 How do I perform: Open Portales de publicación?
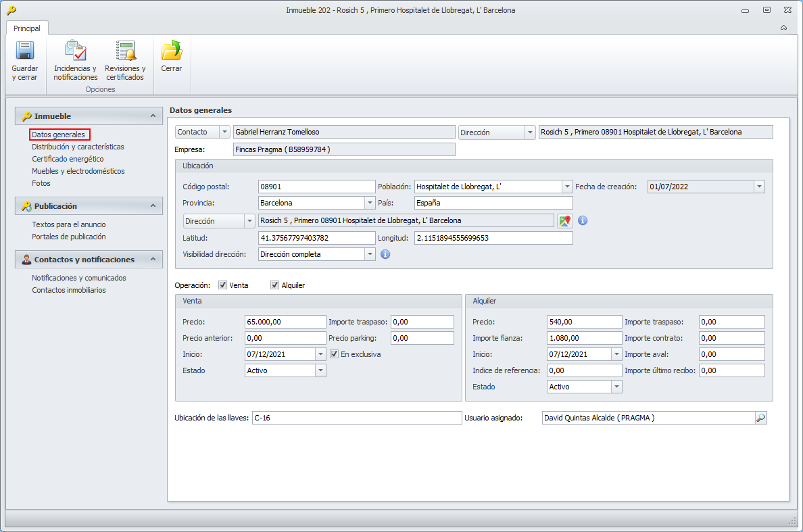tap(69, 237)
